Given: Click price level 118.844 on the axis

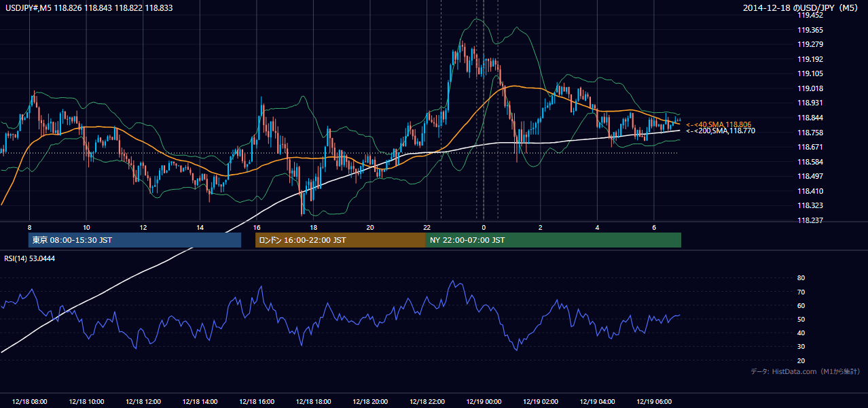Looking at the screenshot, I should click(810, 118).
